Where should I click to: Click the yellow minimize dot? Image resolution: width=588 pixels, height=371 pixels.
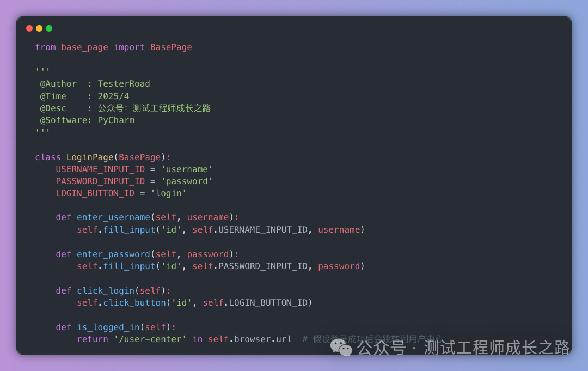coord(39,28)
